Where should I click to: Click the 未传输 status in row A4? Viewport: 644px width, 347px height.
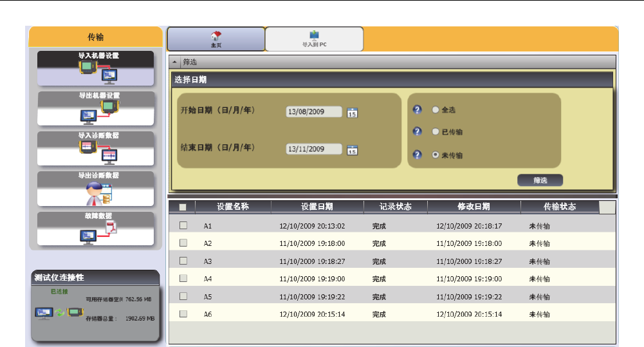tap(539, 279)
